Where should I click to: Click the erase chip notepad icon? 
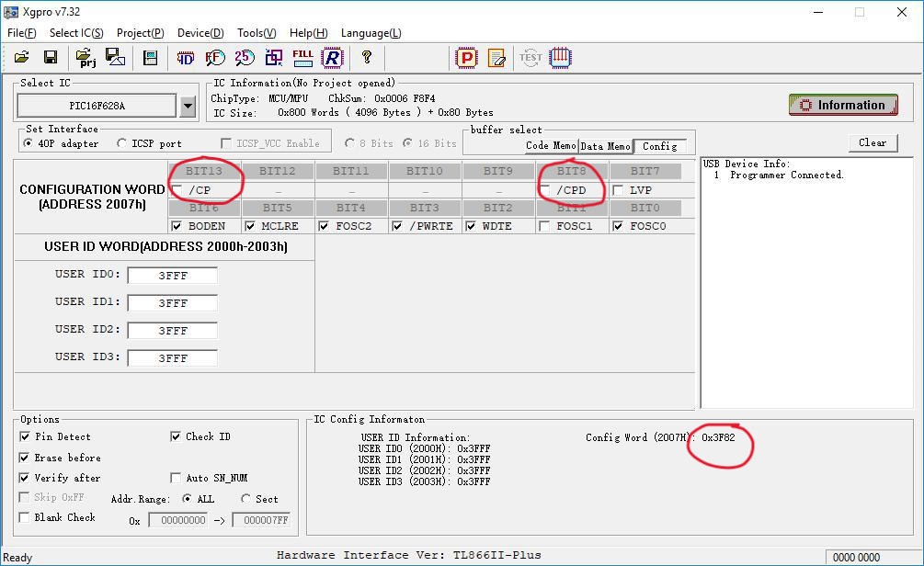(x=496, y=58)
